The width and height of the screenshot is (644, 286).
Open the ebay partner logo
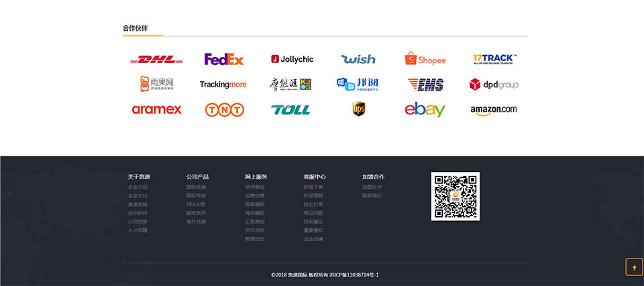click(425, 109)
